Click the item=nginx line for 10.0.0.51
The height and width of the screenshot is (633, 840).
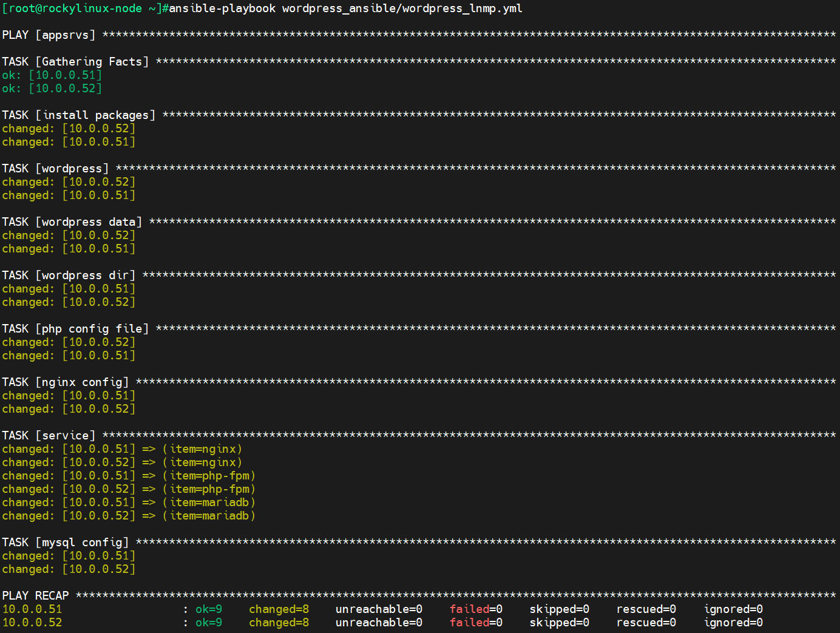122,449
